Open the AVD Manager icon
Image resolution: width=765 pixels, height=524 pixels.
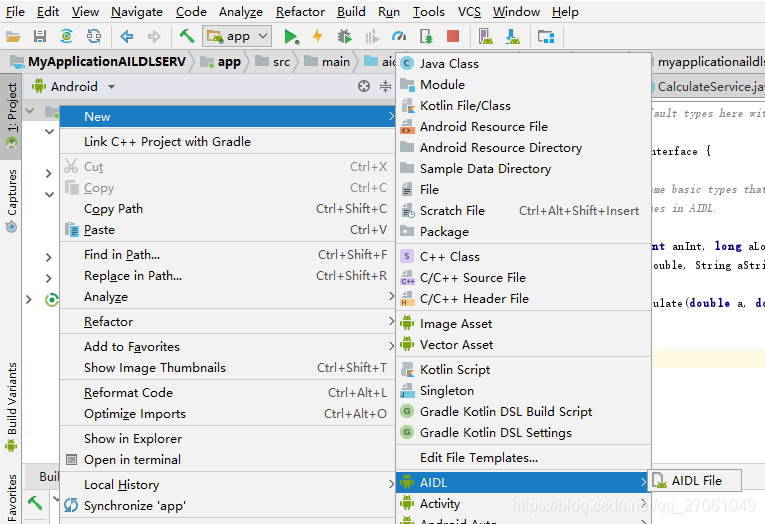pyautogui.click(x=486, y=37)
